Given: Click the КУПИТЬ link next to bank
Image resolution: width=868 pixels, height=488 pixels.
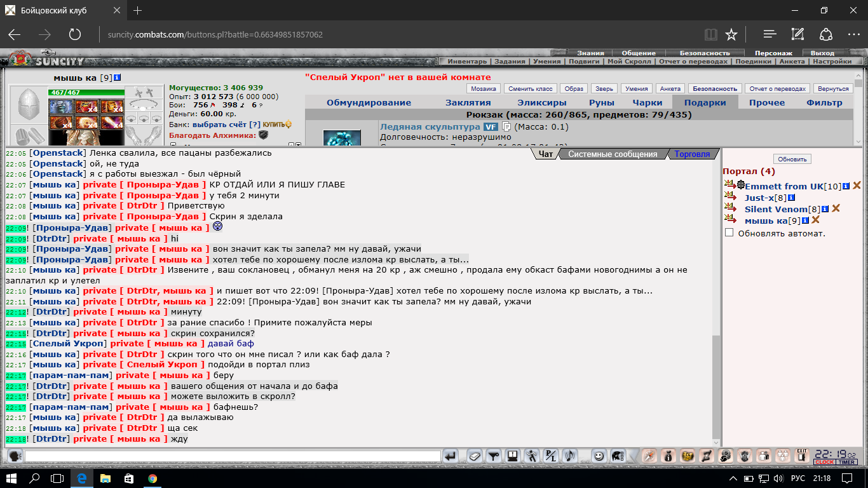Looking at the screenshot, I should click(277, 124).
